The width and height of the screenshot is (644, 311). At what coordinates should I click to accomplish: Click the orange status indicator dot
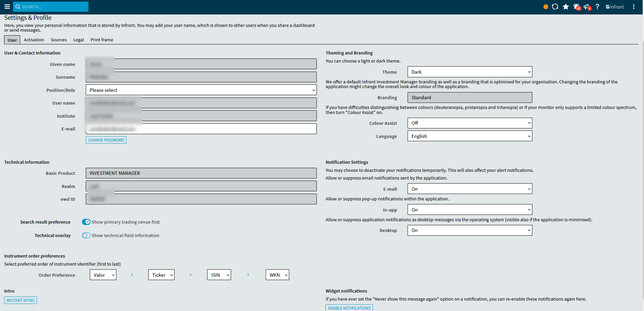(545, 7)
